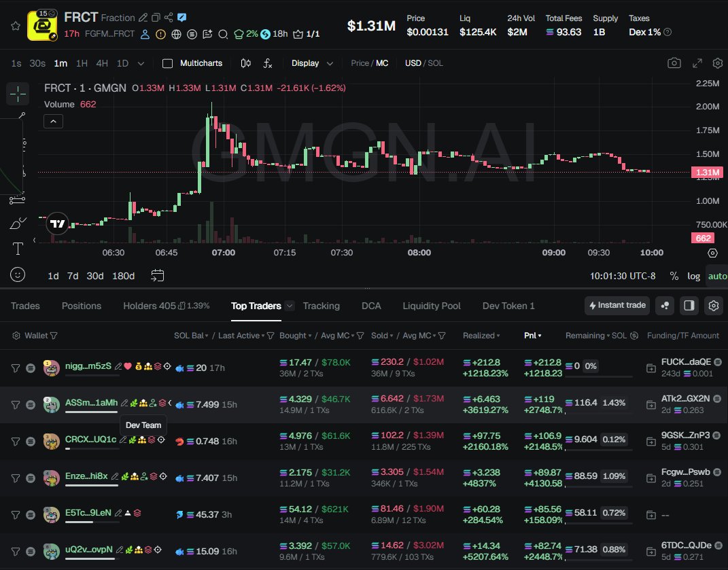Open the fx indicators menu
This screenshot has width=728, height=570.
(x=267, y=63)
